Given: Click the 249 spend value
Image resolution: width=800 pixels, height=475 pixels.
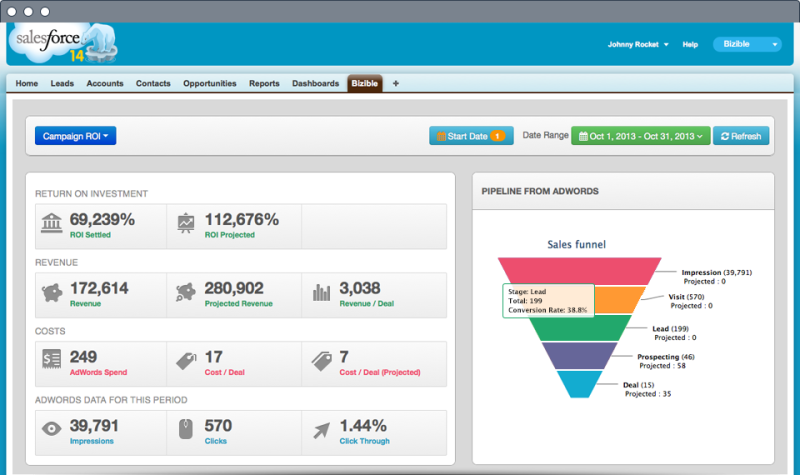Looking at the screenshot, I should [x=83, y=357].
